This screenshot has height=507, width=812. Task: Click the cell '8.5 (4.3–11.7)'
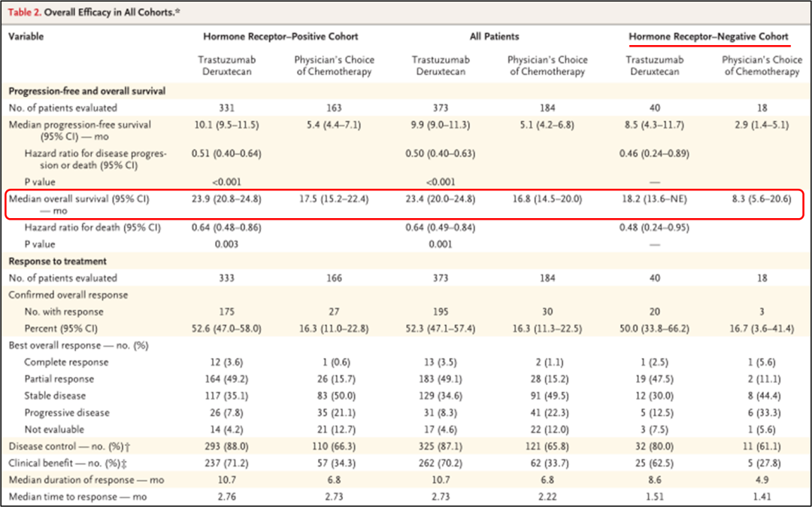(x=655, y=125)
